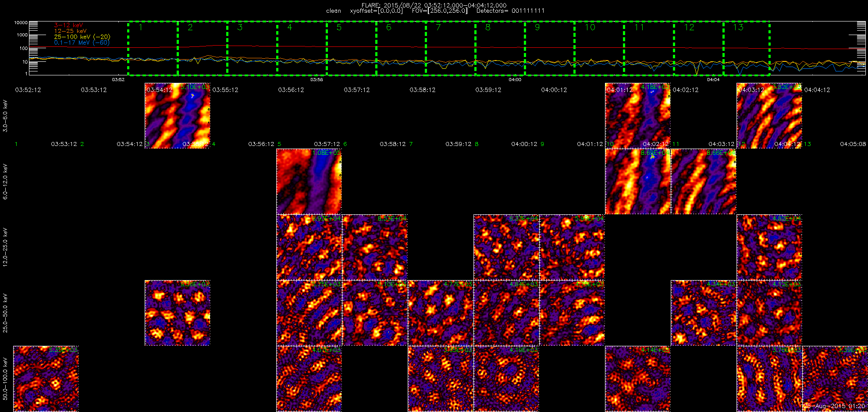View the 12.0-25.0 keV image peaking 6.33E+04
Screen dimensions: 868x412
coord(506,247)
